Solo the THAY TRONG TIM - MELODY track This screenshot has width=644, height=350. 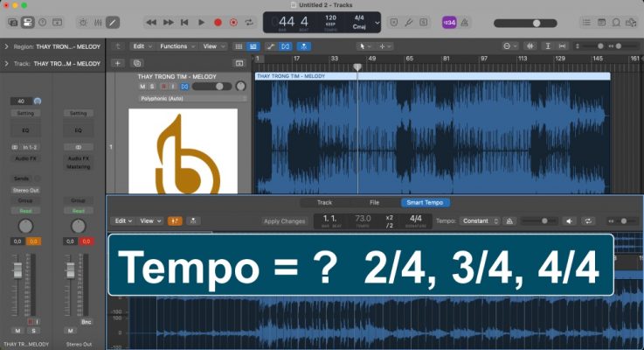click(x=152, y=87)
